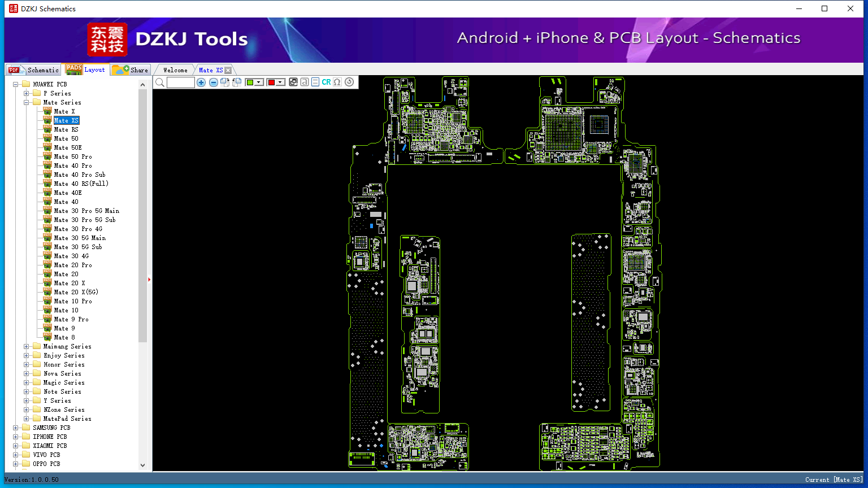Click the Mate 20 Pro board icon
Screen dimensions: 868x488
pyautogui.click(x=47, y=265)
